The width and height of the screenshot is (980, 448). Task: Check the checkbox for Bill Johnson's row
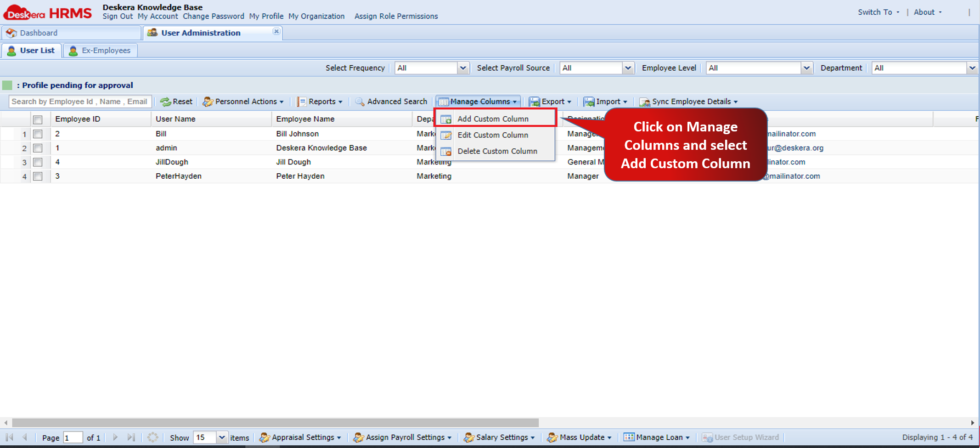38,134
